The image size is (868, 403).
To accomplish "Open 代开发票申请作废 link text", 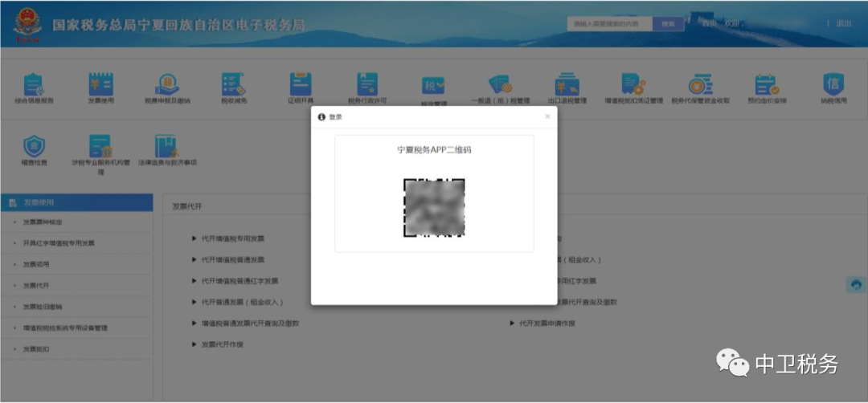I will pyautogui.click(x=547, y=324).
